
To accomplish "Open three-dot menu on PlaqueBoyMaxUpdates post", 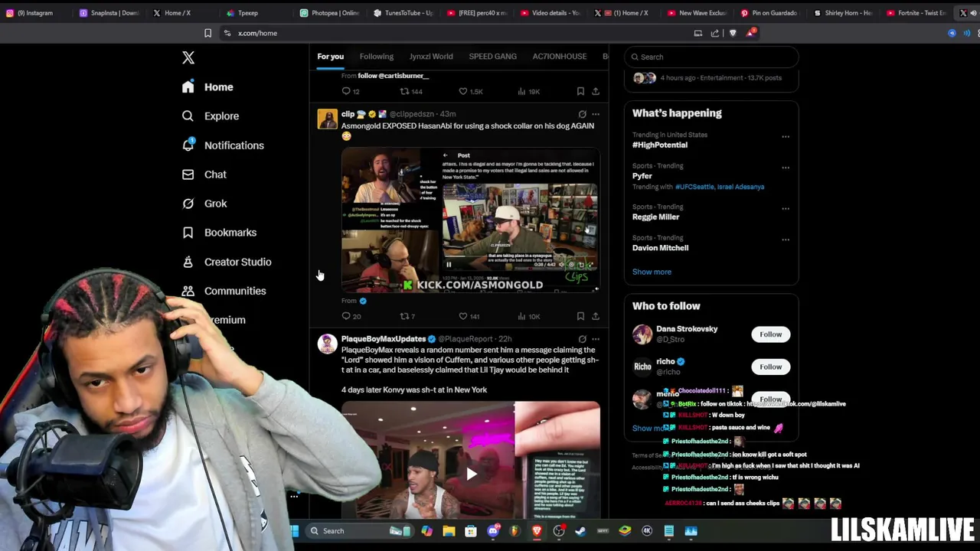I will (x=596, y=339).
